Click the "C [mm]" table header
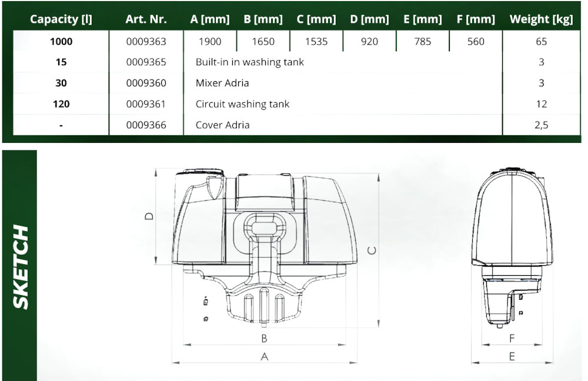The image size is (588, 381). [x=316, y=19]
